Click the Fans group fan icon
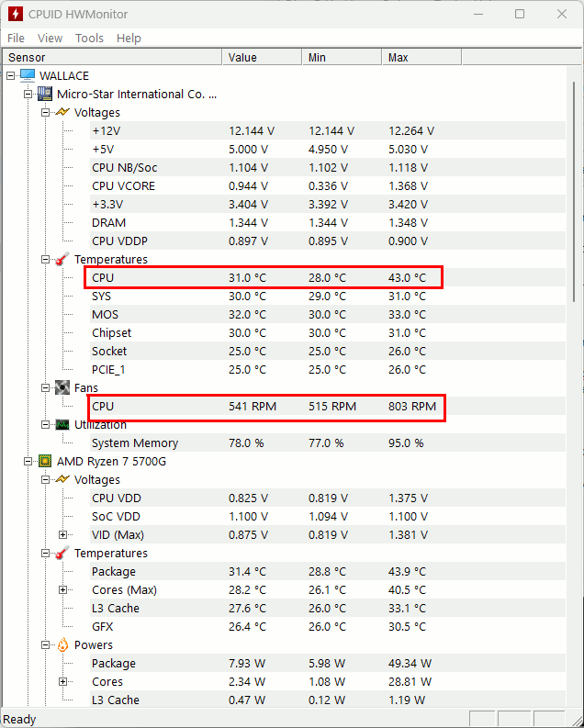This screenshot has height=728, width=584. click(x=62, y=387)
